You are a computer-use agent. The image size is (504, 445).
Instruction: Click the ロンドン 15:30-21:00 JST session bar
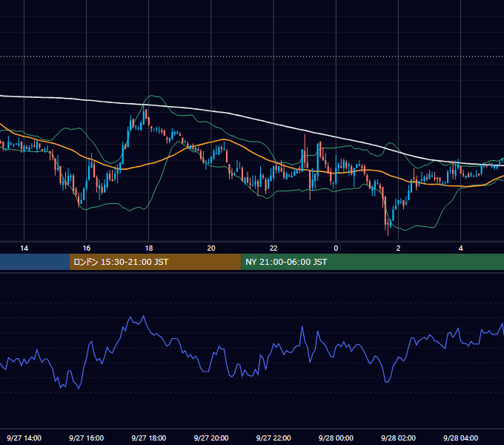(x=155, y=262)
